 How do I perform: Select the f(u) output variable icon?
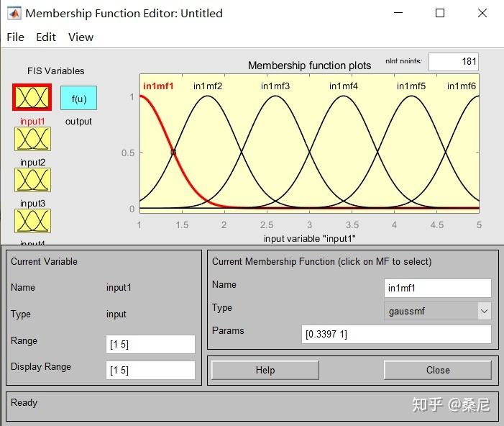pyautogui.click(x=79, y=98)
